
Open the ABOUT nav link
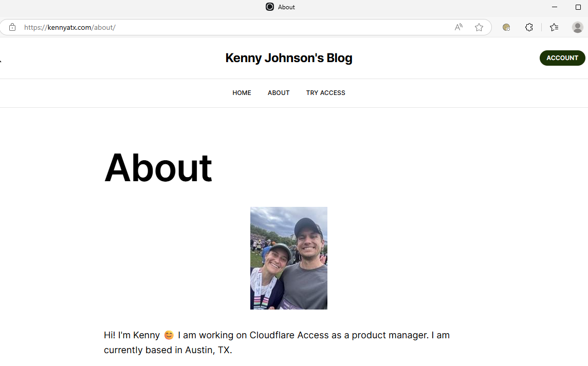tap(279, 93)
